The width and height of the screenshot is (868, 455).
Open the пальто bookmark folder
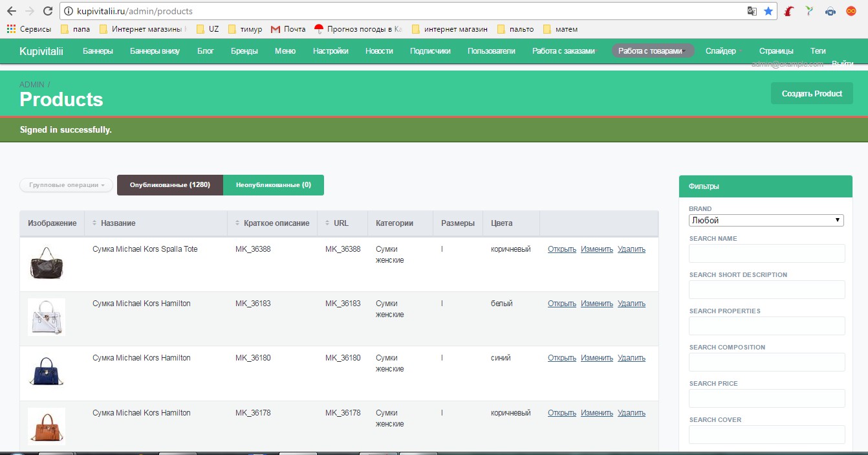[x=515, y=28]
